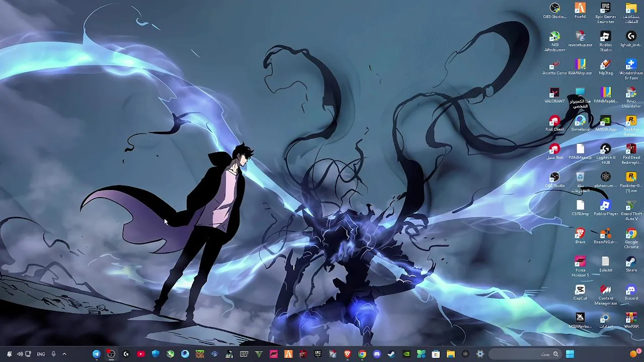
Task: Select the RAMMap64 desktop icon
Action: (606, 96)
